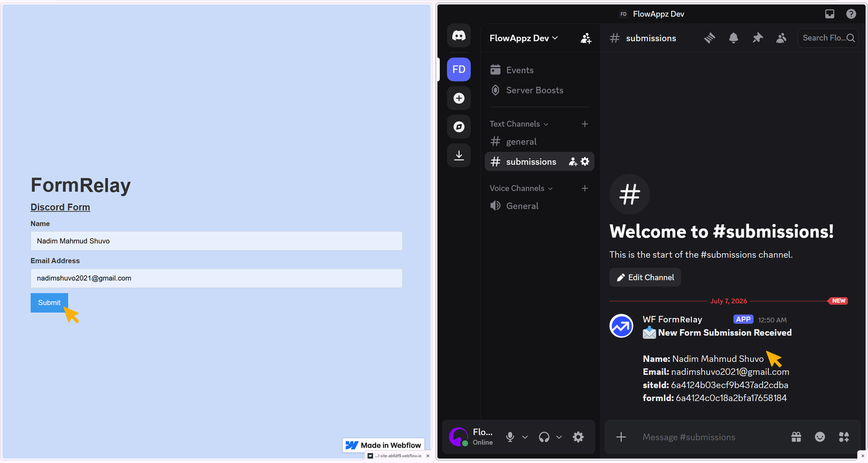This screenshot has width=868, height=463.
Task: Open emoji picker smiley icon
Action: point(820,437)
